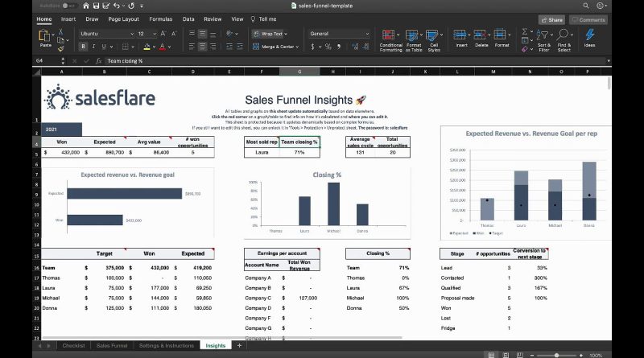This screenshot has width=644, height=358.
Task: Open the font name dropdown
Action: click(131, 34)
